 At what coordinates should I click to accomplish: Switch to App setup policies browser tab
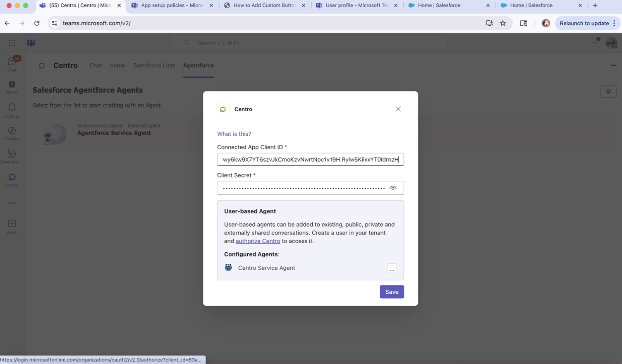(x=172, y=5)
